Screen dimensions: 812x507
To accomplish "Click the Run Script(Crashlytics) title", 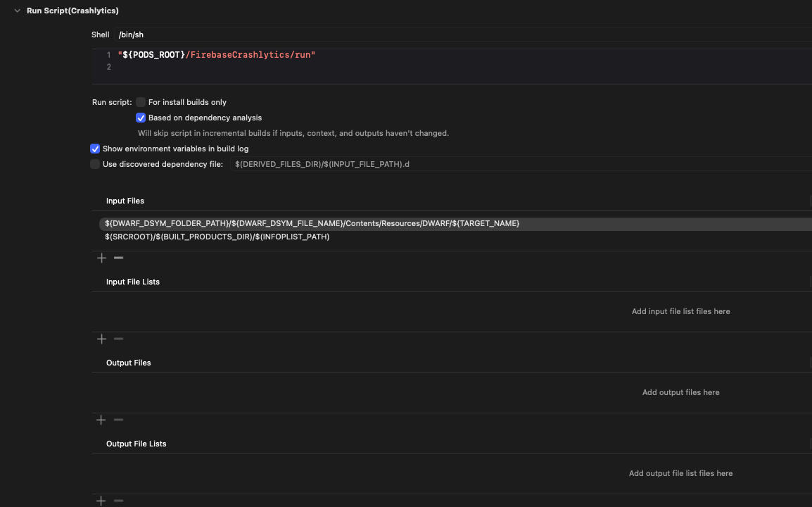I will click(x=73, y=11).
